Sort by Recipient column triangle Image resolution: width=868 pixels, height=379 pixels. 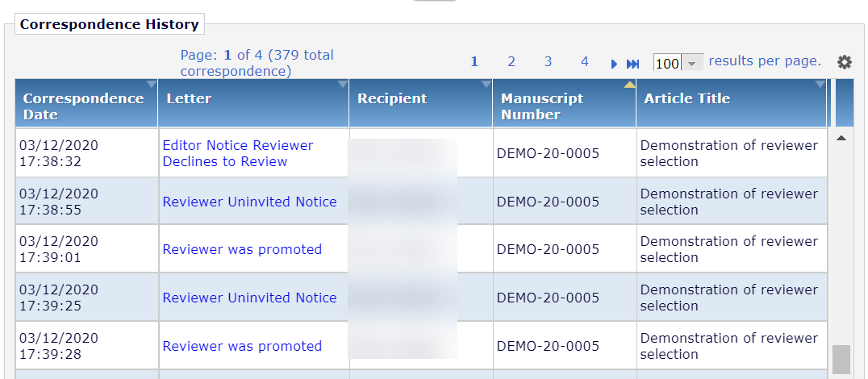(x=486, y=84)
